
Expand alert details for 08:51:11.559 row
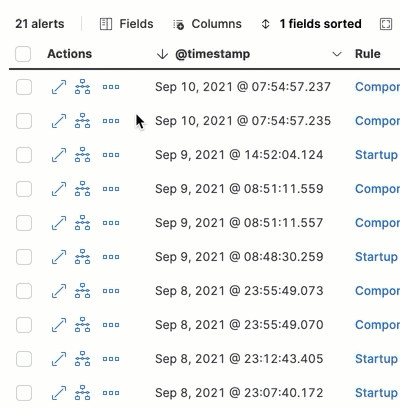tap(59, 189)
